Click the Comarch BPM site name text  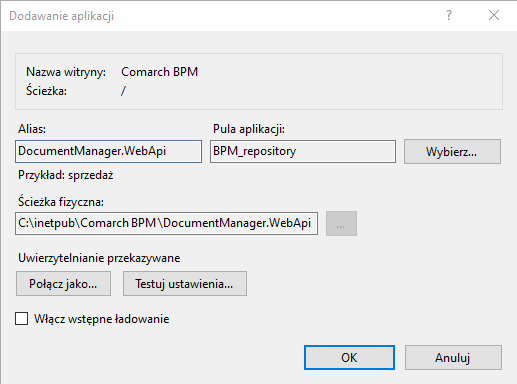[159, 72]
